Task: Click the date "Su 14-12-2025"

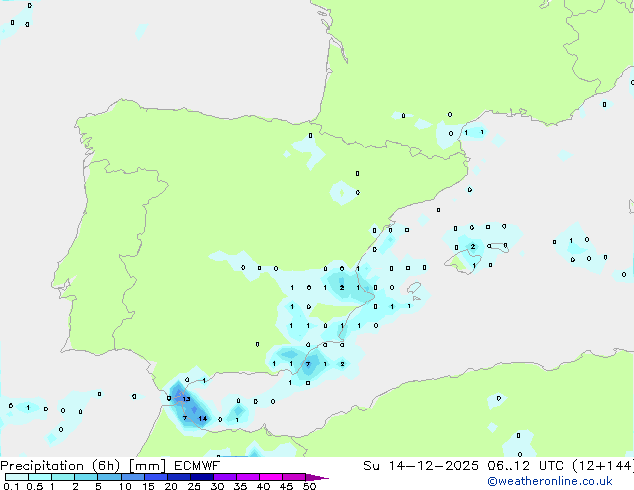Action: click(x=421, y=466)
